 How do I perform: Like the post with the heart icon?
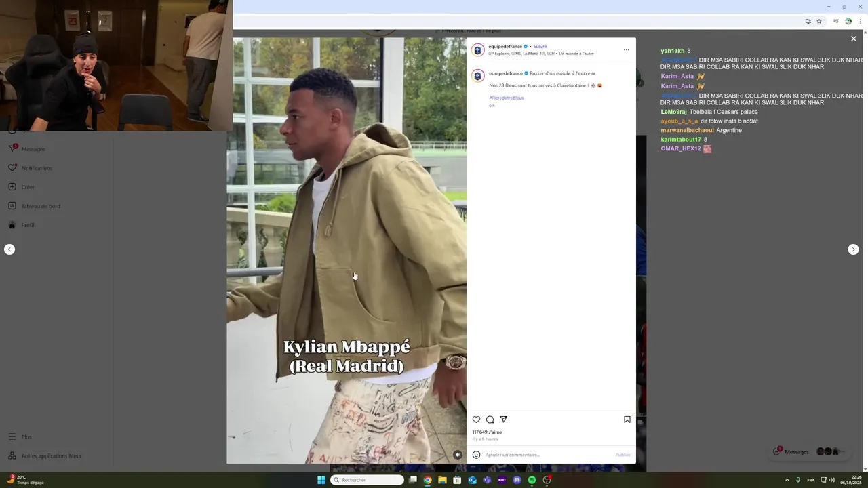click(476, 420)
